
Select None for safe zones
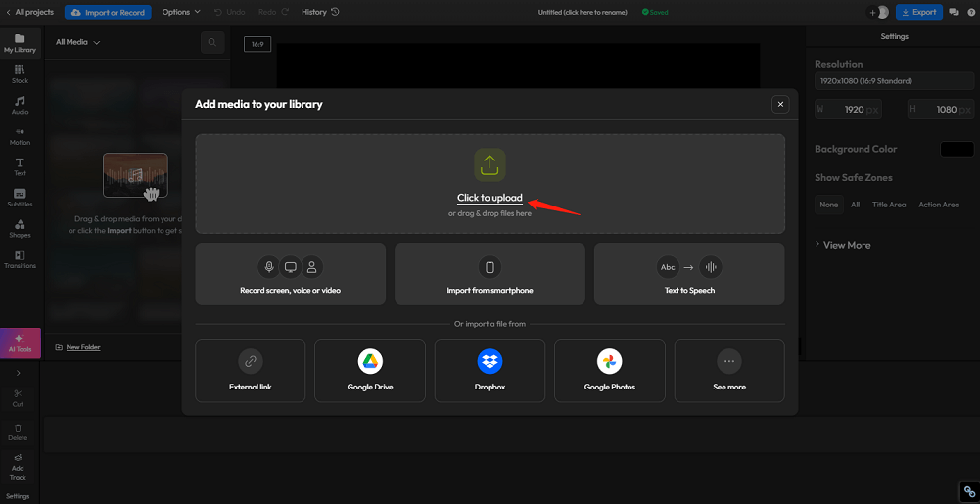coord(829,205)
